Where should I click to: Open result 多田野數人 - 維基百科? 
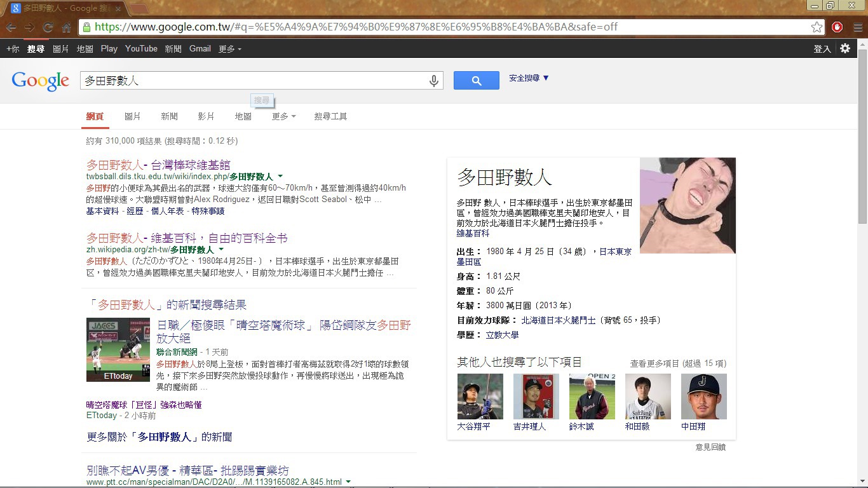coord(187,238)
